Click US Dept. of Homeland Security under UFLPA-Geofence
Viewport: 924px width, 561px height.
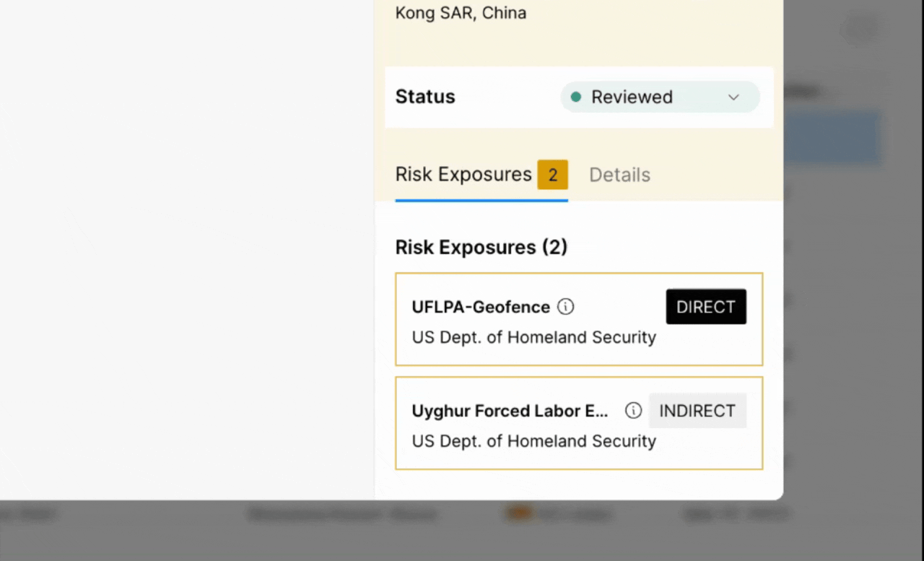tap(533, 337)
